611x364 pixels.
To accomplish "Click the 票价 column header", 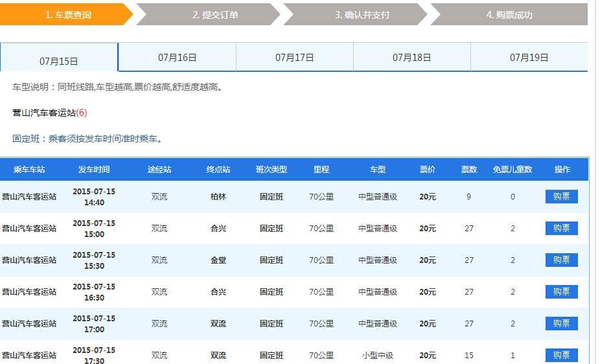I will [428, 170].
